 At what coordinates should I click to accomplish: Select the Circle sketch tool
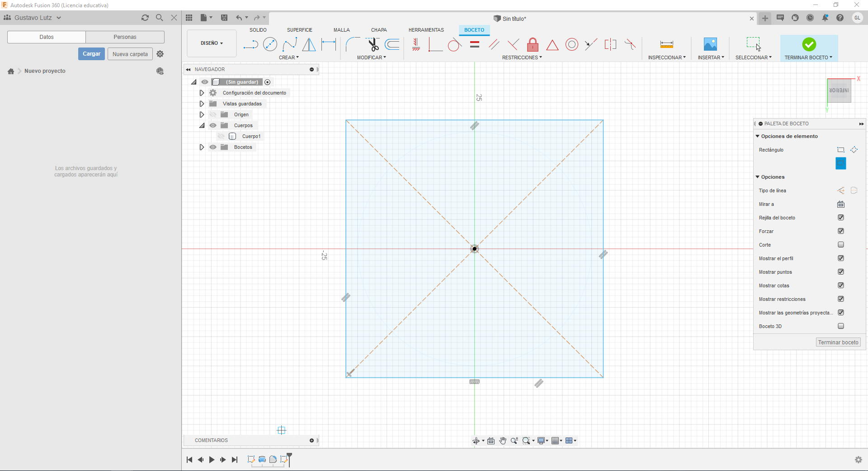tap(270, 44)
